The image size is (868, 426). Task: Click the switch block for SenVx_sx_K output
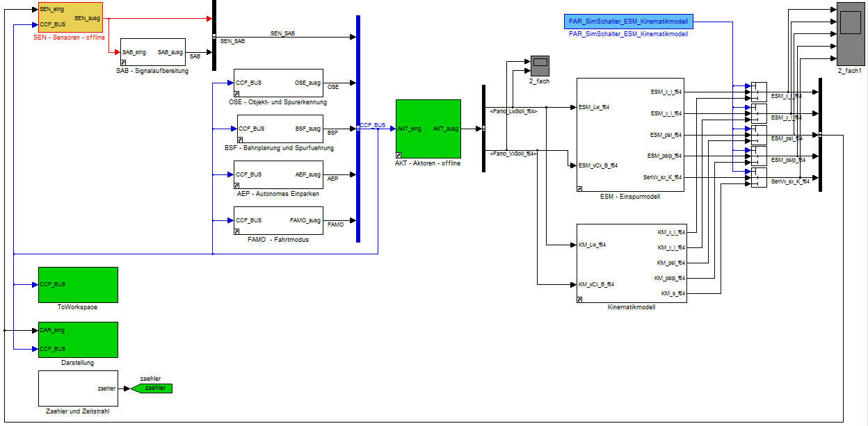pyautogui.click(x=759, y=178)
